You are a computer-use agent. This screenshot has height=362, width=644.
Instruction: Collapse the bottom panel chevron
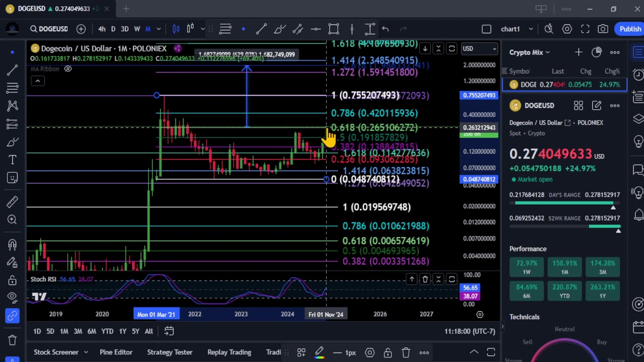pos(473,352)
